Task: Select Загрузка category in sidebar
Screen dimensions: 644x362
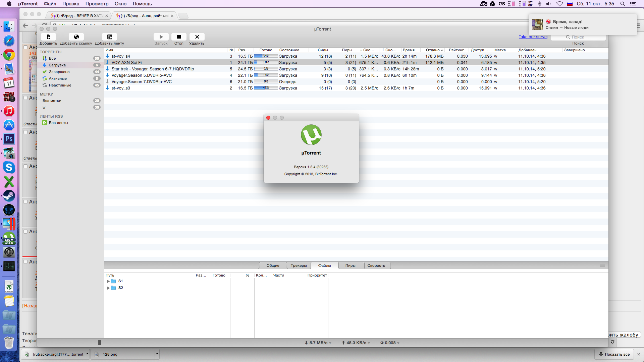Action: (71, 65)
